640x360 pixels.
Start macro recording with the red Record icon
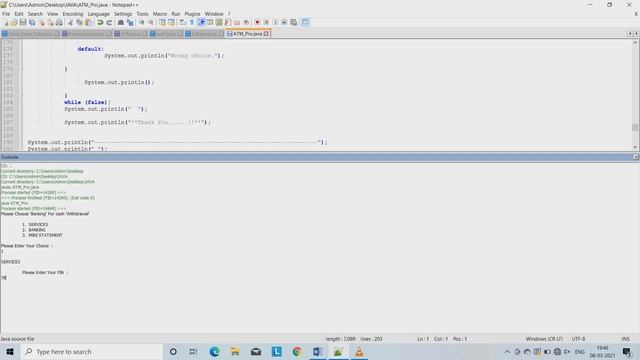pyautogui.click(x=257, y=22)
